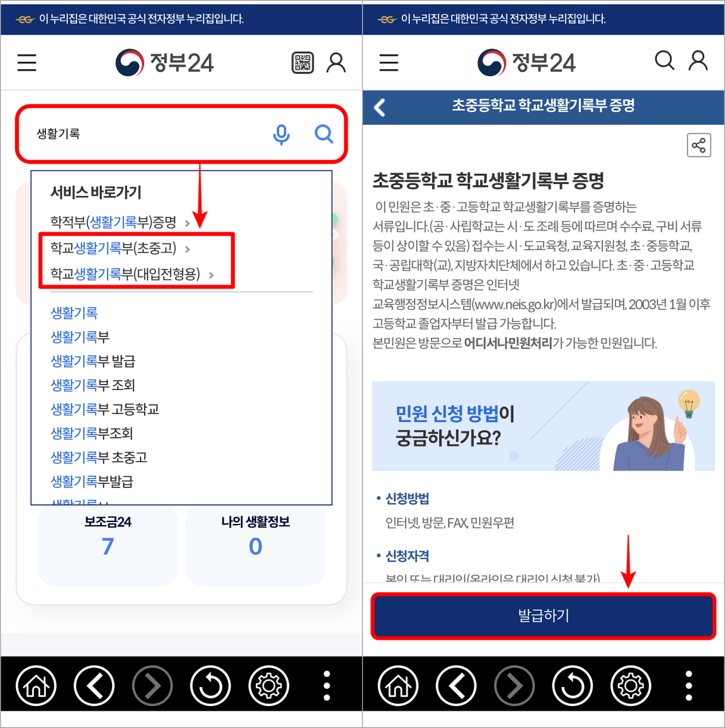Open the QR code scanner icon
The image size is (725, 728).
[302, 62]
